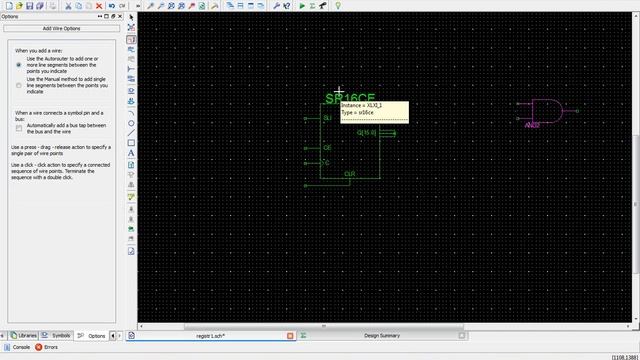The width and height of the screenshot is (640, 360).
Task: Run the green play implement button
Action: (302, 6)
